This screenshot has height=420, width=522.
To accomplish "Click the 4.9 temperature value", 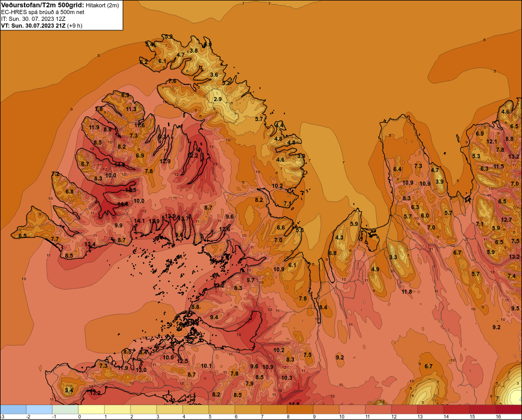I will [375, 269].
